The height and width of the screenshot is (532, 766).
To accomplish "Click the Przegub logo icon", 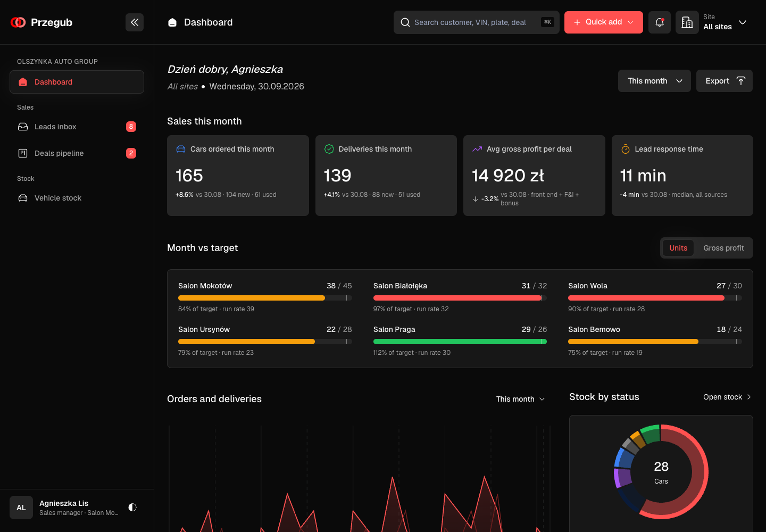I will click(18, 22).
